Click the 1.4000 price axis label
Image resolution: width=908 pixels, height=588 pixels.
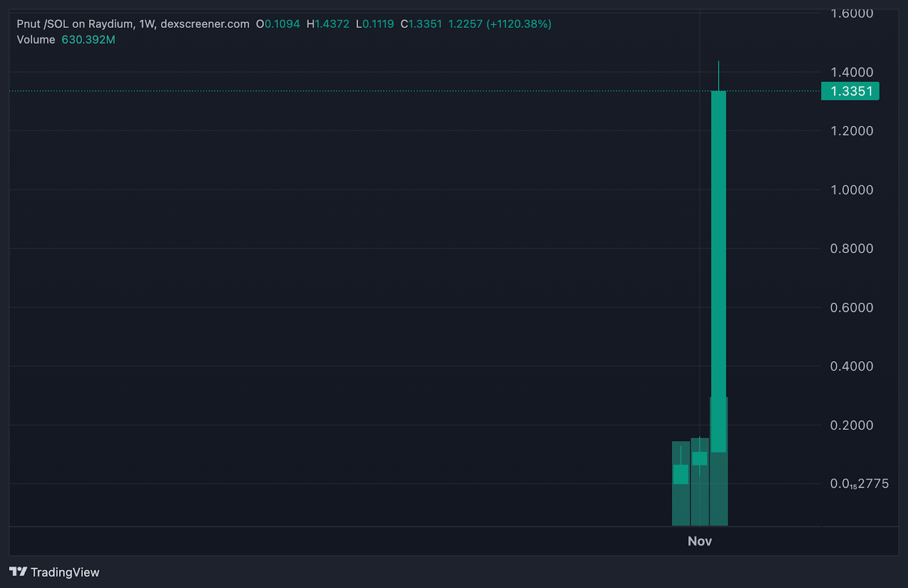click(x=852, y=72)
